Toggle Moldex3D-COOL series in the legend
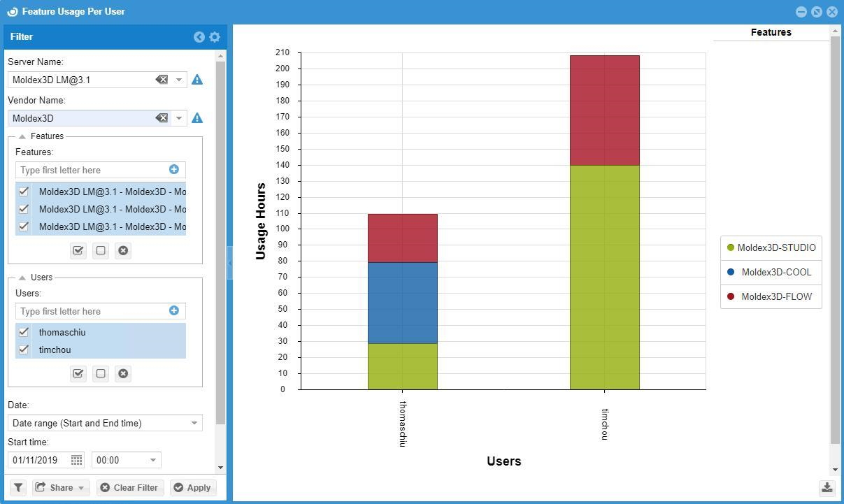Image resolution: width=844 pixels, height=504 pixels. coord(771,272)
